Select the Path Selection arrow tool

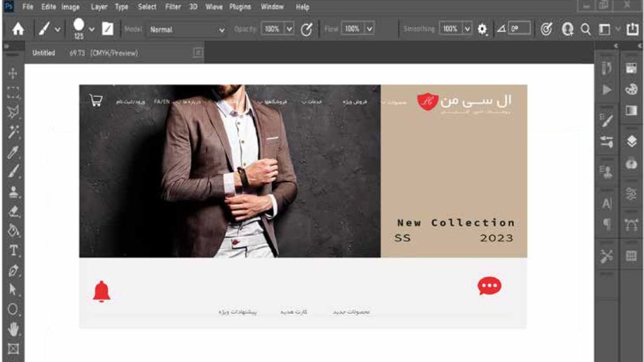pyautogui.click(x=13, y=290)
